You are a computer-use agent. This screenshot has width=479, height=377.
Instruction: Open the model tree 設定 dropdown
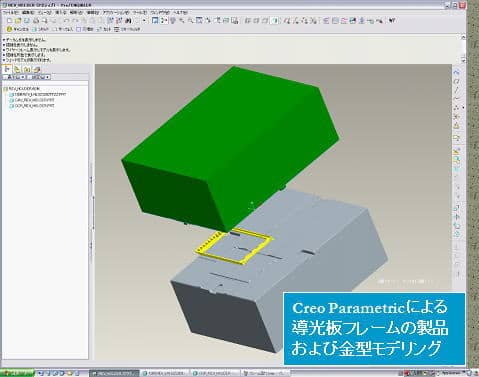click(38, 77)
